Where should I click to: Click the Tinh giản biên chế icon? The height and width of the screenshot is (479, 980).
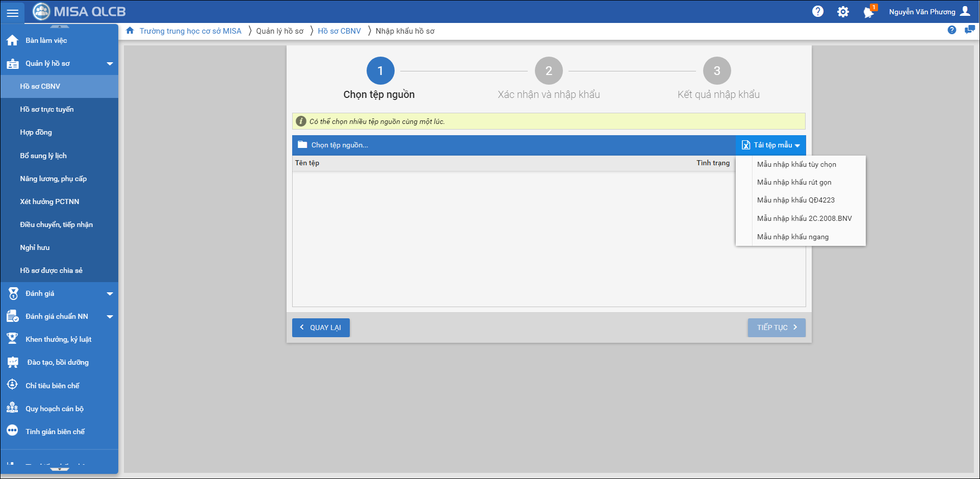(x=13, y=431)
